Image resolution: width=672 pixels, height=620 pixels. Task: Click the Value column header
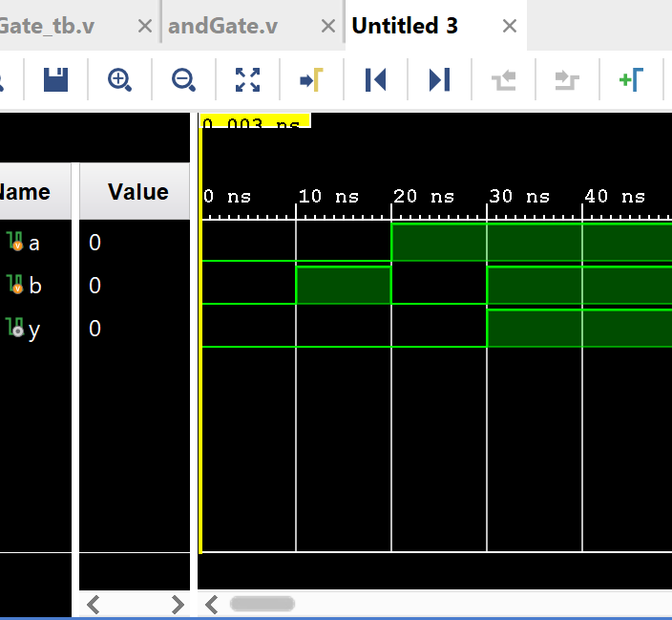point(137,192)
